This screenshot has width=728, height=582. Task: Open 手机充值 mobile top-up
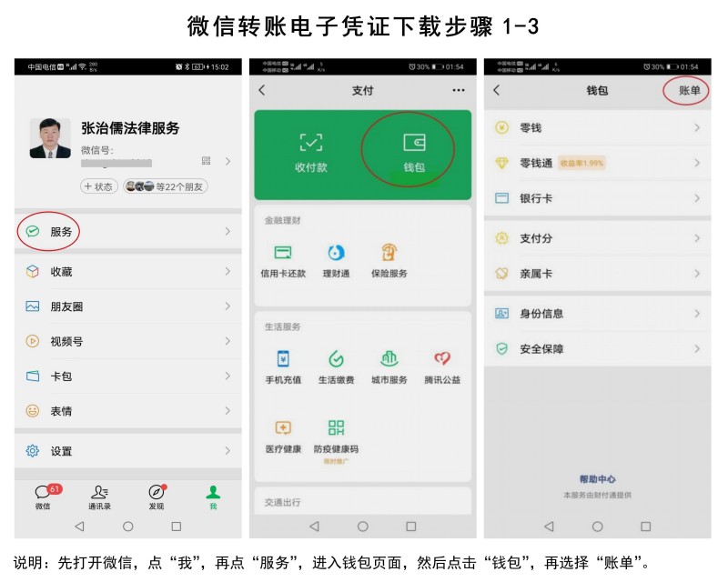click(283, 367)
